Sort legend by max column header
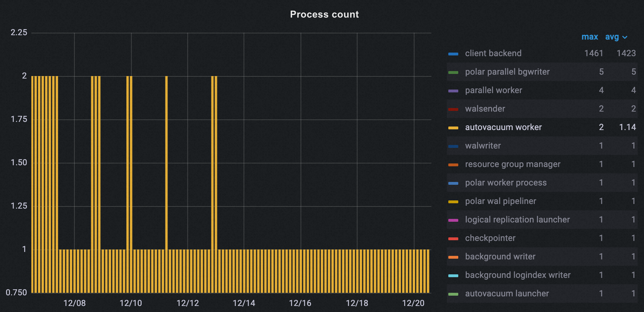 [590, 37]
